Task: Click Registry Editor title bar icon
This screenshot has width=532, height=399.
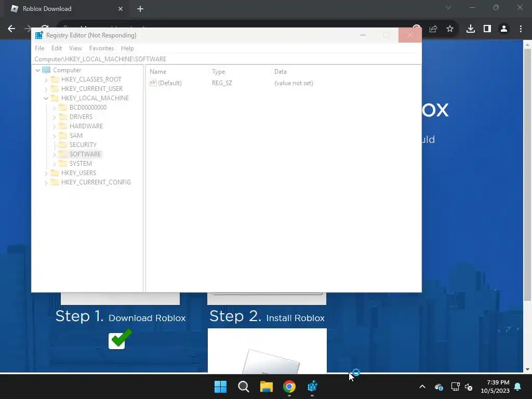Action: coord(39,35)
